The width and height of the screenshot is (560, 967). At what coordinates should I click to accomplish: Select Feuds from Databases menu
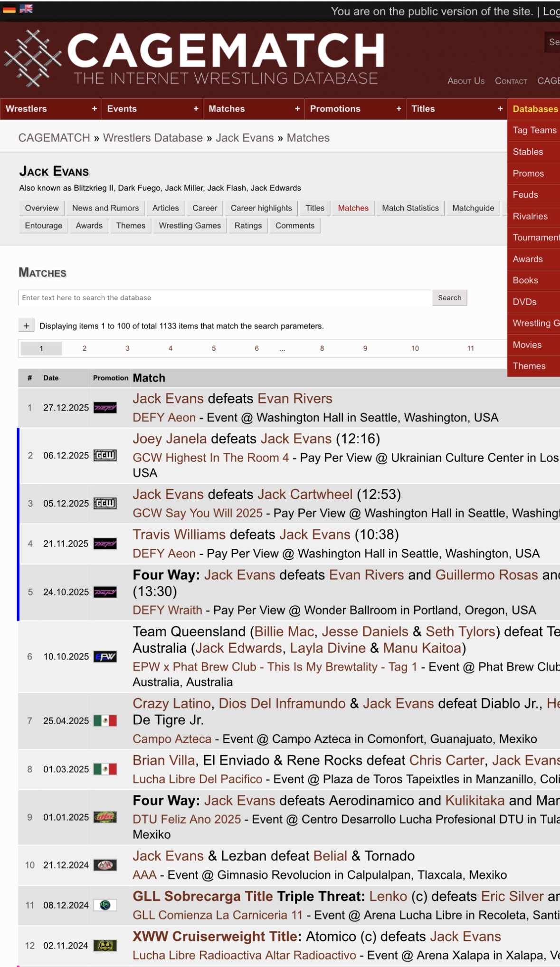tap(525, 195)
